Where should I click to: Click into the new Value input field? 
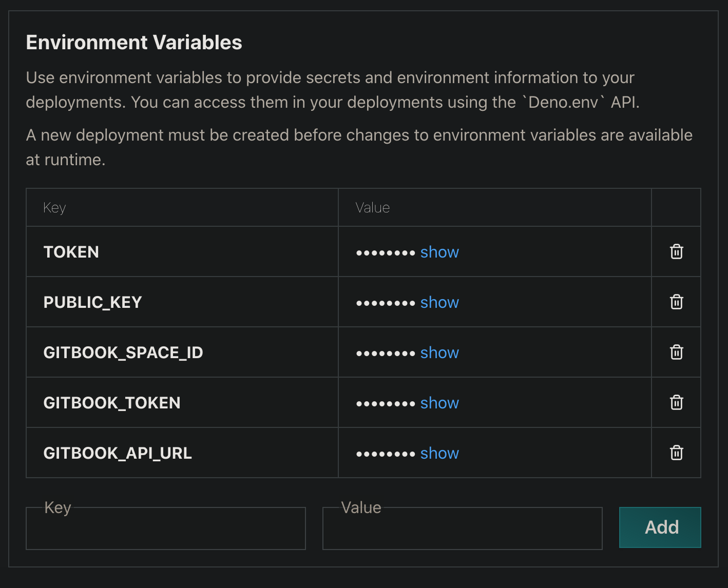click(x=462, y=529)
